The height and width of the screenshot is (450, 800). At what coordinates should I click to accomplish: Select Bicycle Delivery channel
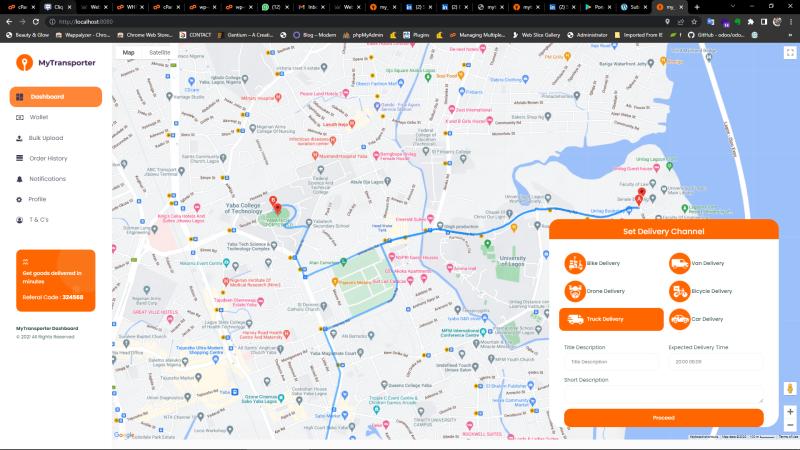pos(701,291)
